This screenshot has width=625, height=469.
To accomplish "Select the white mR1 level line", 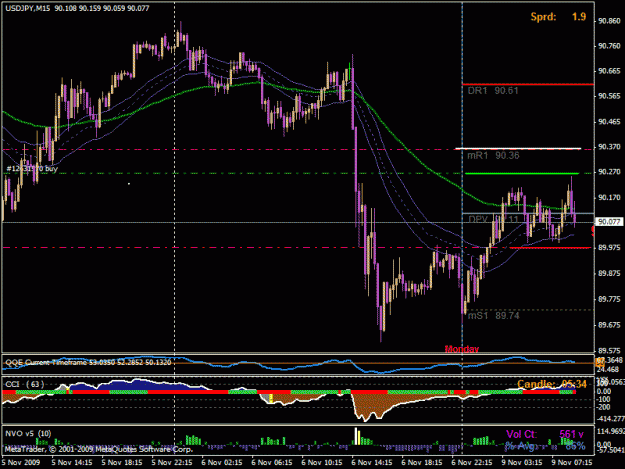I will 518,149.
